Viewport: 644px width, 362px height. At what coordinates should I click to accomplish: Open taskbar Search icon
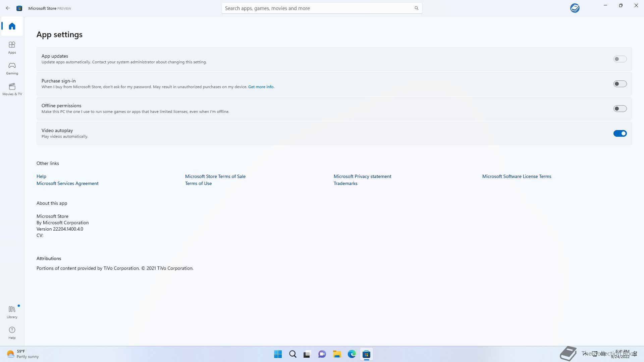(292, 354)
